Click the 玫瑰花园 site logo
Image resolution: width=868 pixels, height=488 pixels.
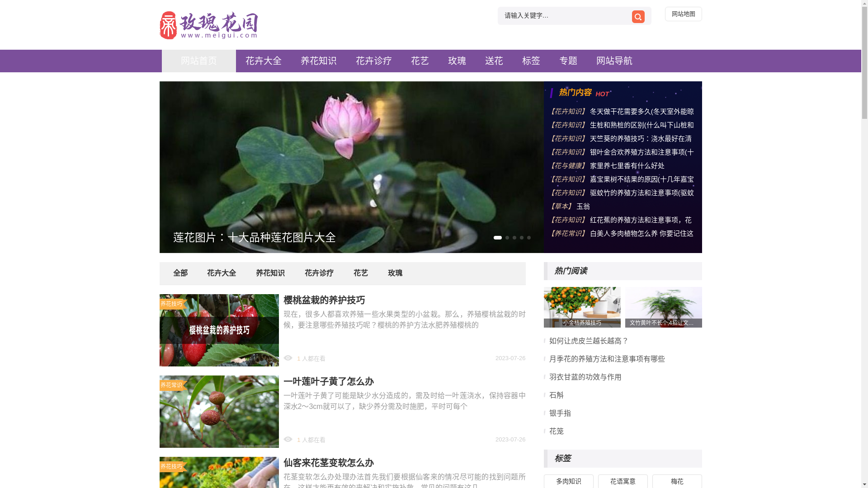(x=209, y=25)
